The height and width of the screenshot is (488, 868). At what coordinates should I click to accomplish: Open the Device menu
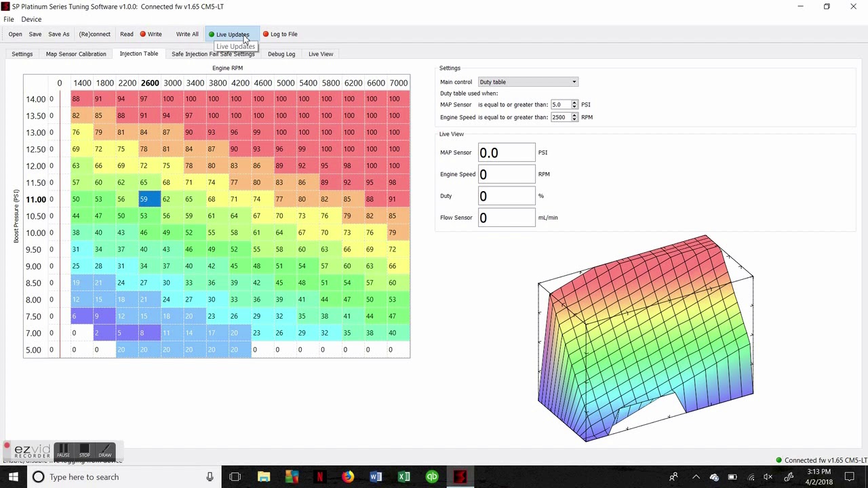[x=31, y=20]
